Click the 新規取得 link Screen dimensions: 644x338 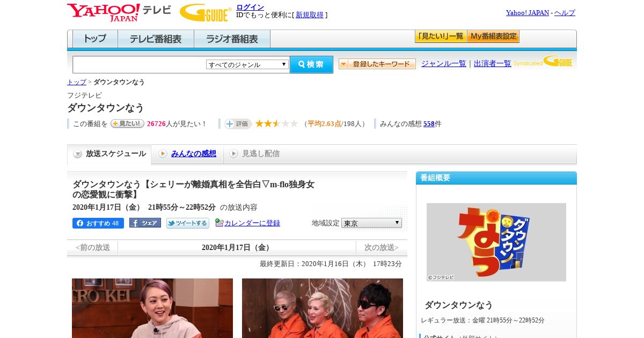(x=310, y=15)
